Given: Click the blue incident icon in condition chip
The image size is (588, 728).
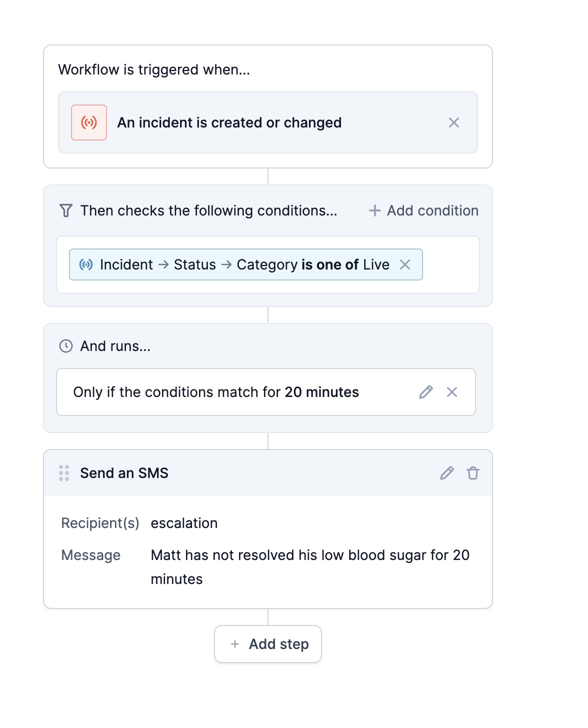Looking at the screenshot, I should [x=86, y=264].
